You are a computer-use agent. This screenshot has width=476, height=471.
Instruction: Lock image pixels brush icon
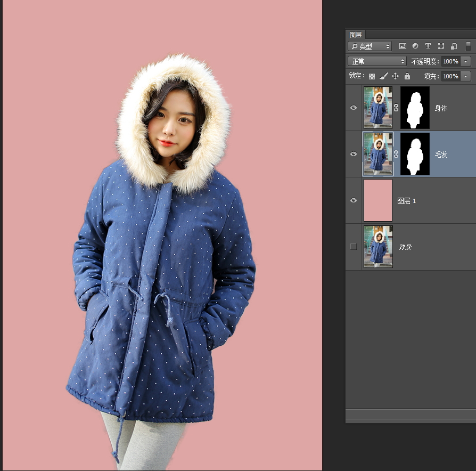pos(384,76)
